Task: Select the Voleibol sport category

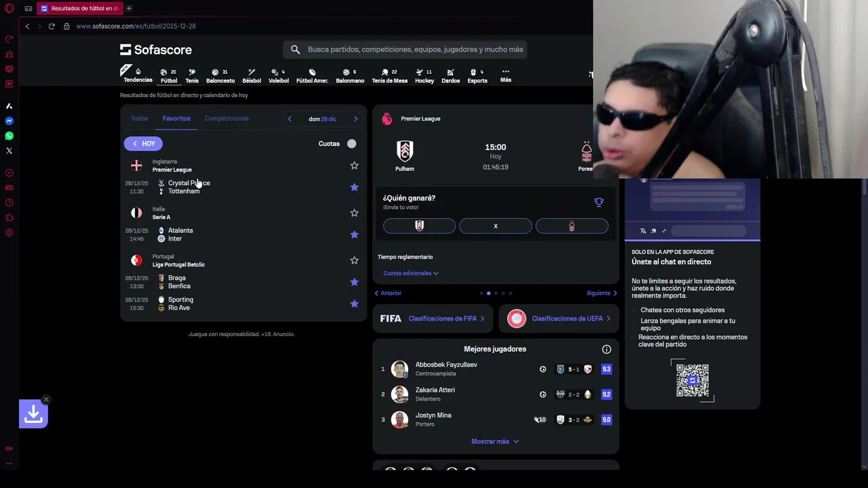Action: 279,76
